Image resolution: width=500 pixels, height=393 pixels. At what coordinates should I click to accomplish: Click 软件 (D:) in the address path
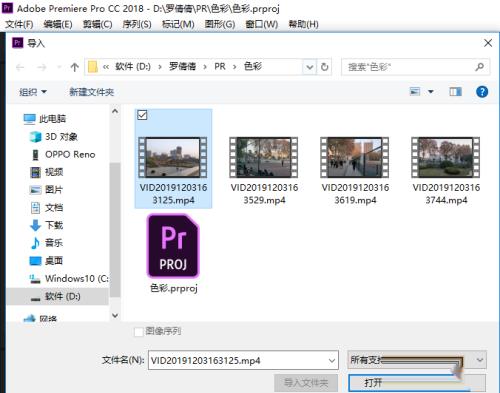133,67
